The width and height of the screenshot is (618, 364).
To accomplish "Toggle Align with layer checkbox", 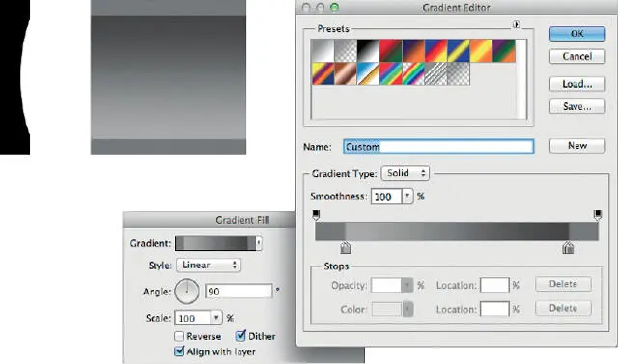I will coord(179,350).
